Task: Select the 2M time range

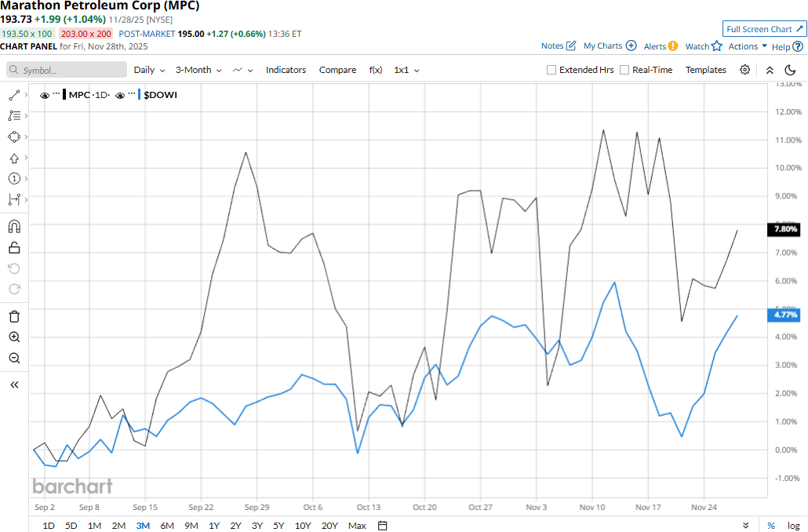Action: click(118, 525)
